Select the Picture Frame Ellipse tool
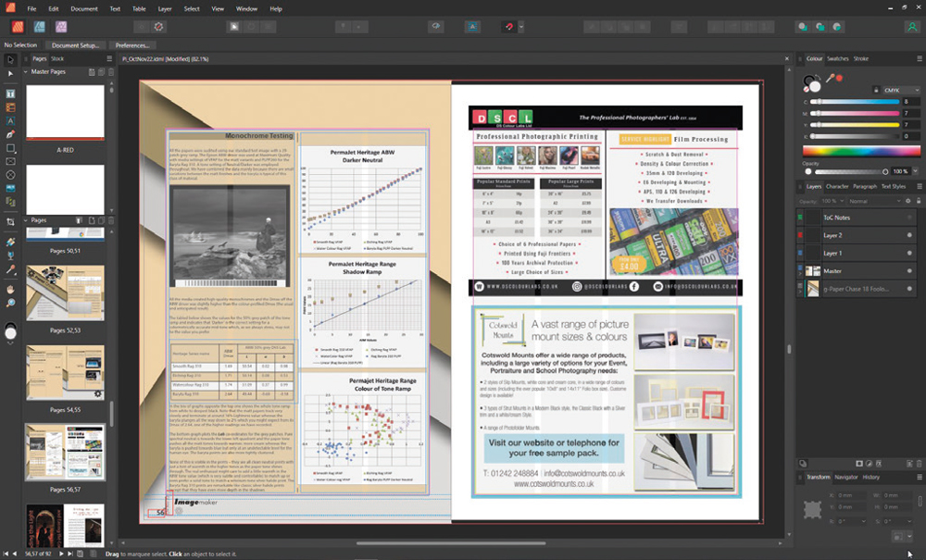The height and width of the screenshot is (560, 926). (x=10, y=175)
